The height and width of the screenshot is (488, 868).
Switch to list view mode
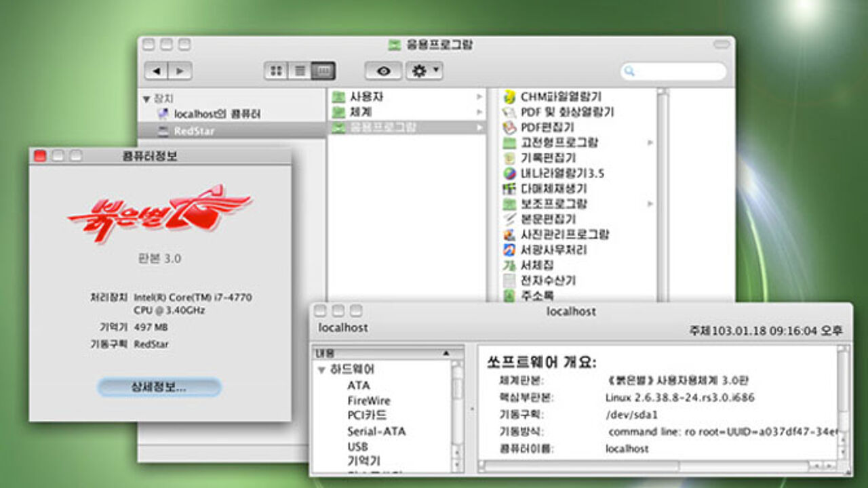click(299, 71)
